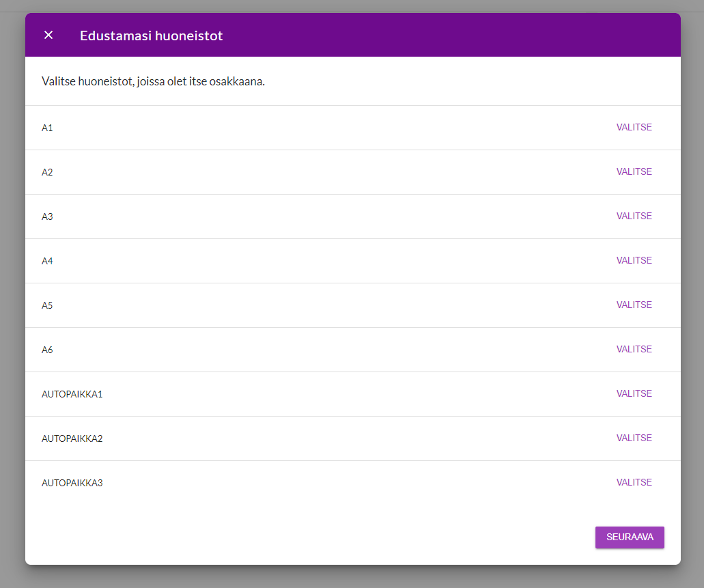Click the A5 list row label

point(47,306)
